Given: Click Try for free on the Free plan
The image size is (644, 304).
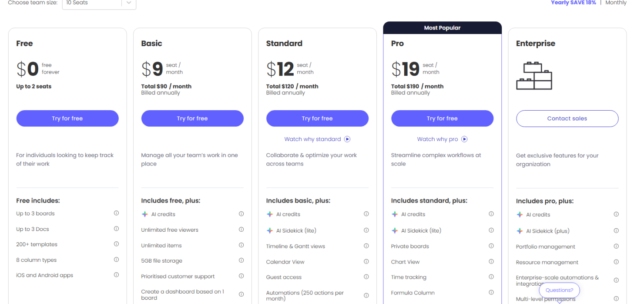Looking at the screenshot, I should pyautogui.click(x=67, y=118).
